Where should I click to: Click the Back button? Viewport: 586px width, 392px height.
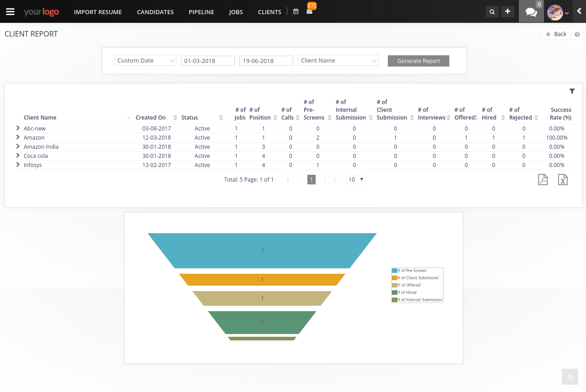point(555,34)
